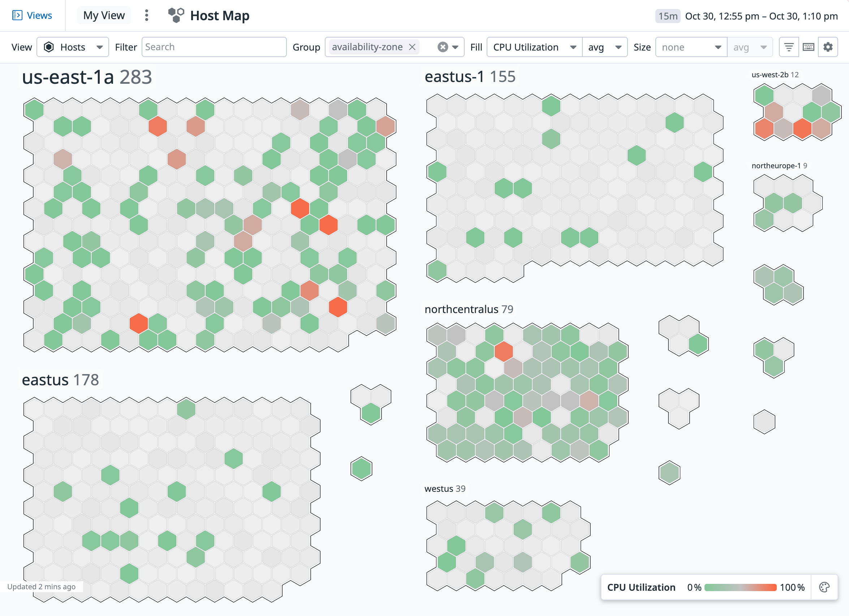This screenshot has height=616, width=849.
Task: Open the color palette icon in legend
Action: tap(824, 587)
